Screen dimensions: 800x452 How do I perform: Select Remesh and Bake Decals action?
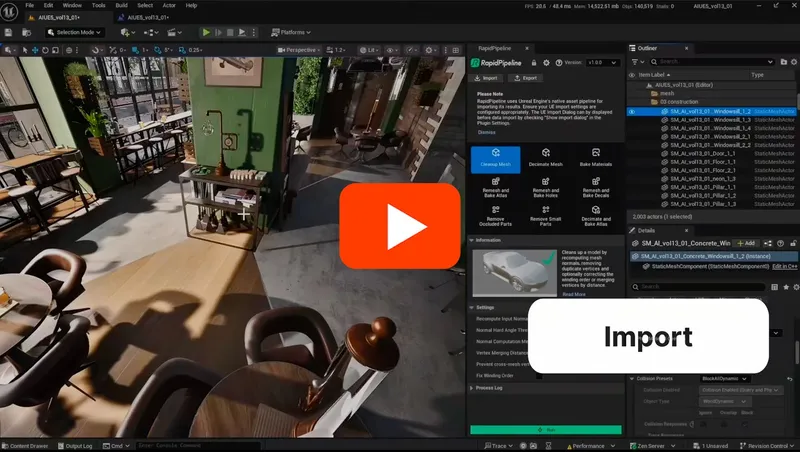click(595, 187)
